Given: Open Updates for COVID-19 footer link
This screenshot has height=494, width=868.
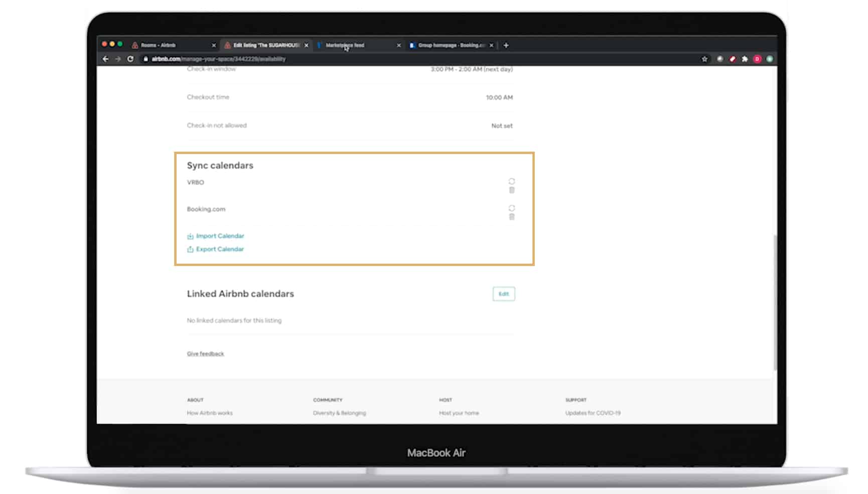Looking at the screenshot, I should [593, 413].
